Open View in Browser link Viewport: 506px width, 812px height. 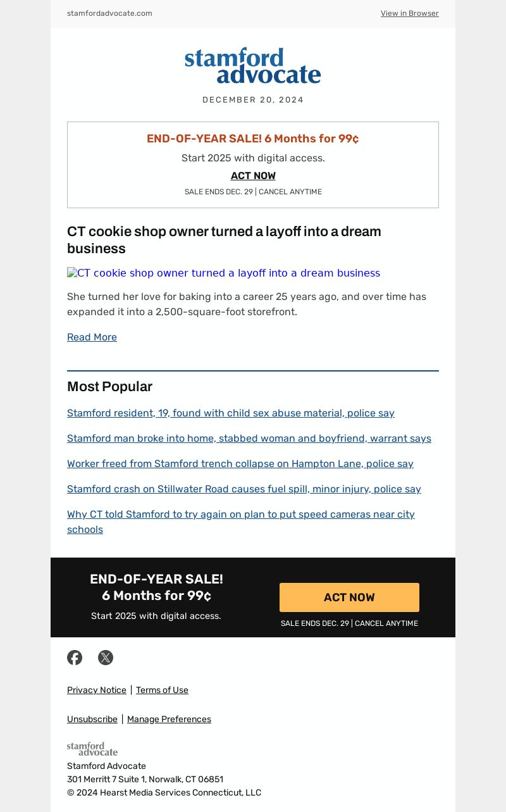point(409,13)
